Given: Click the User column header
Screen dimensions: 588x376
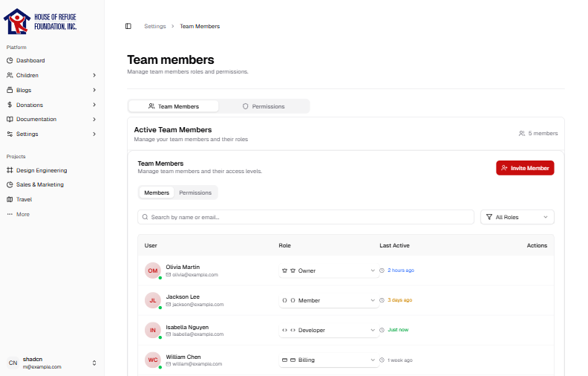Looking at the screenshot, I should point(151,245).
